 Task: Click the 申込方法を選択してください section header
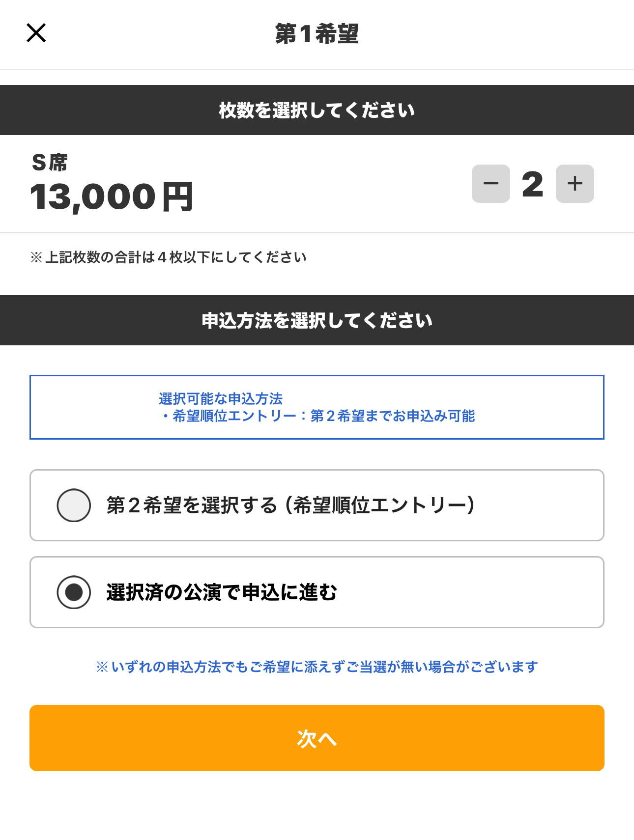[x=317, y=320]
